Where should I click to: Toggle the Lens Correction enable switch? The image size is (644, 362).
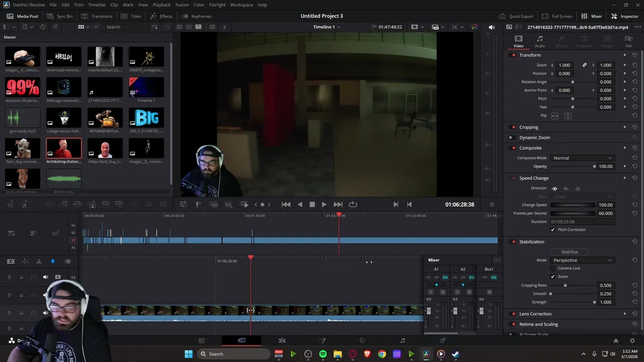pos(513,314)
